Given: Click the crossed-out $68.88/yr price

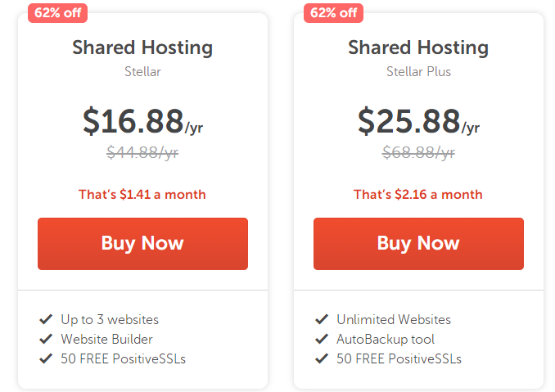Looking at the screenshot, I should point(418,151).
